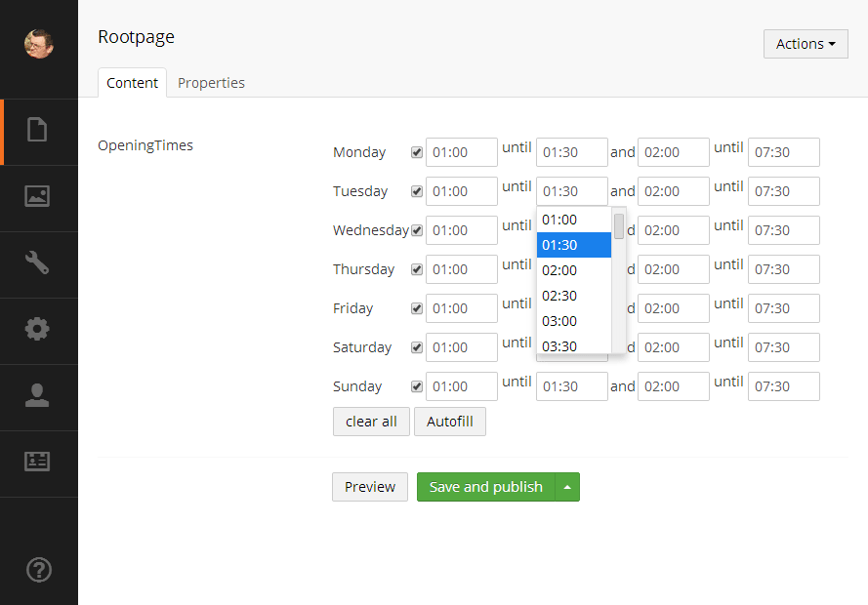Click Monday's final 07:30 time field
The height and width of the screenshot is (605, 868).
click(783, 152)
